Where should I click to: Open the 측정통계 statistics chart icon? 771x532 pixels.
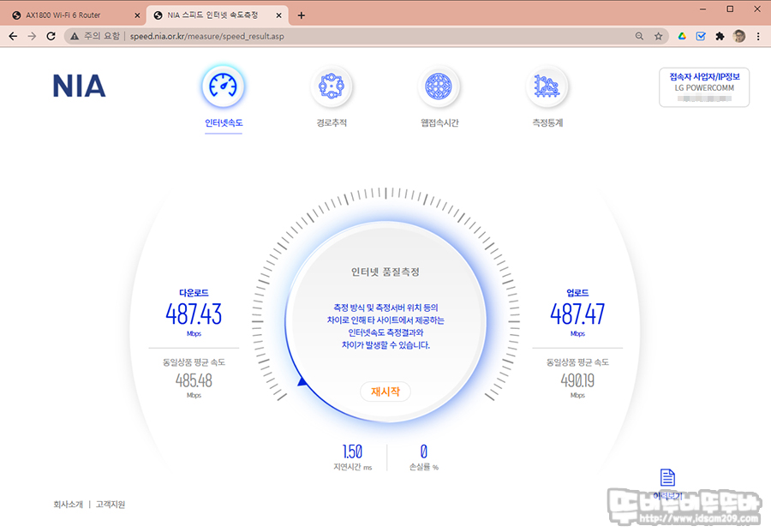(547, 87)
